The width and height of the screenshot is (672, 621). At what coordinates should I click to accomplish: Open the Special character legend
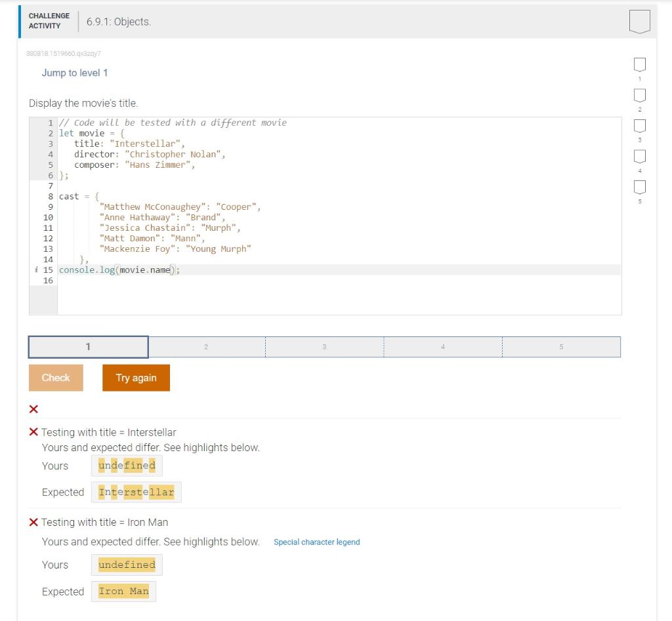317,542
